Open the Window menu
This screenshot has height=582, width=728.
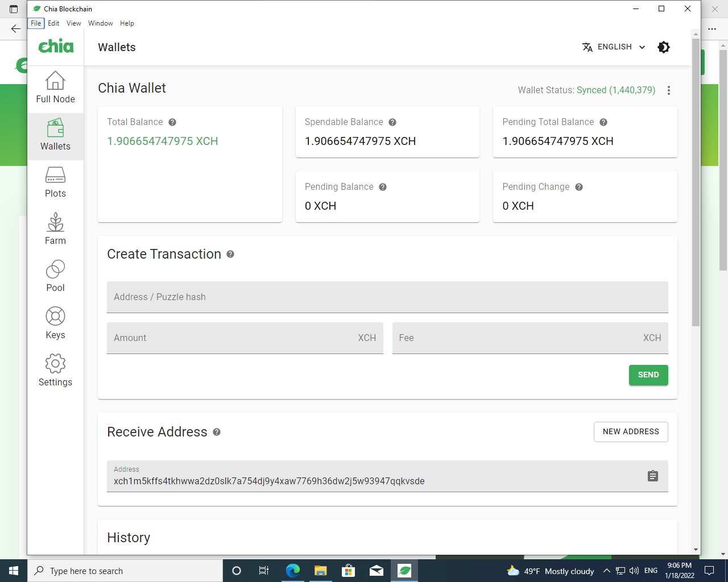(101, 23)
